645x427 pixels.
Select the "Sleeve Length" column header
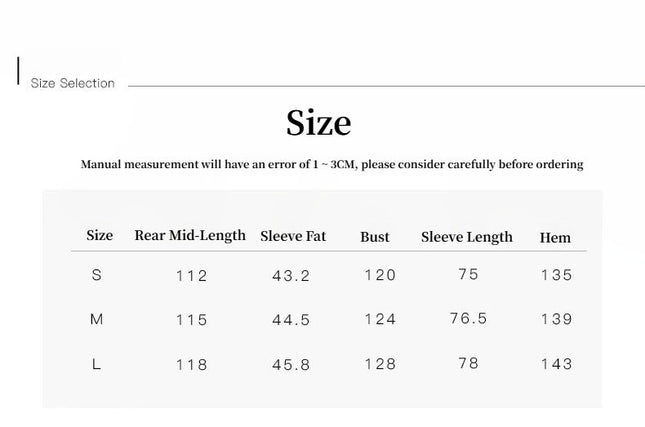point(467,237)
